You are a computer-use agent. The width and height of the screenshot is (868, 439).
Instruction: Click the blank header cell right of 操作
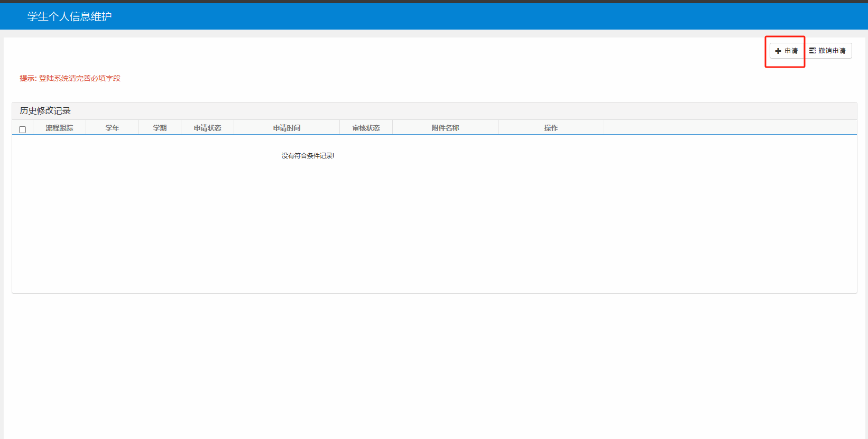(x=730, y=128)
